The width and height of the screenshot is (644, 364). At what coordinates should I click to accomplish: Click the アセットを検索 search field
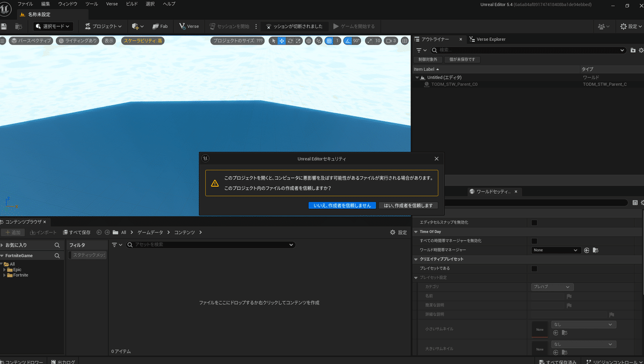click(x=210, y=244)
